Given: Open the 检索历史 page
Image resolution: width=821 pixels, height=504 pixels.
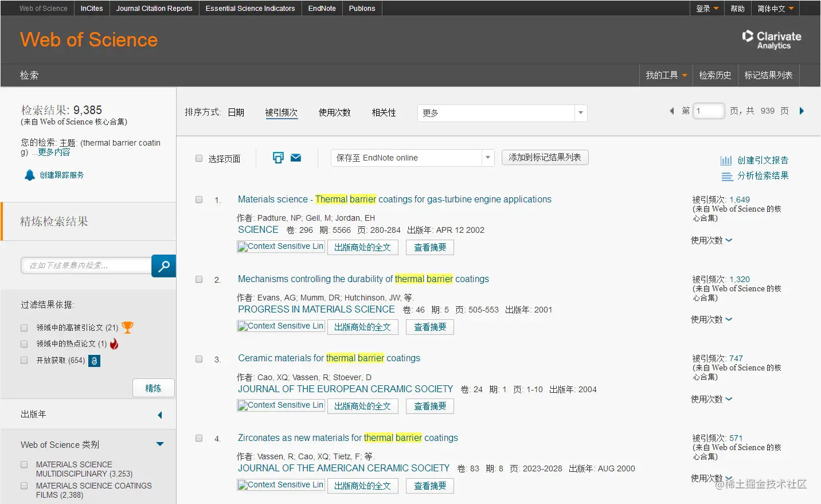Looking at the screenshot, I should coord(715,75).
